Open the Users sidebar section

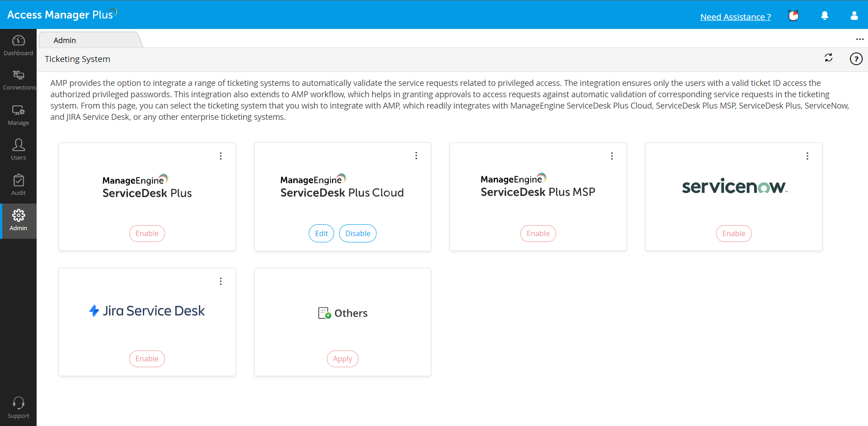click(18, 150)
